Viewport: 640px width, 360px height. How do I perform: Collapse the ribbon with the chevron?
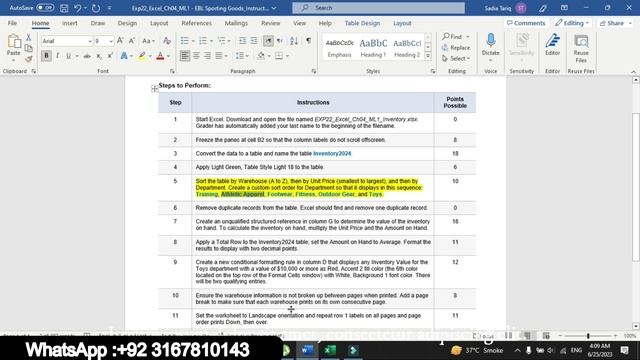633,71
